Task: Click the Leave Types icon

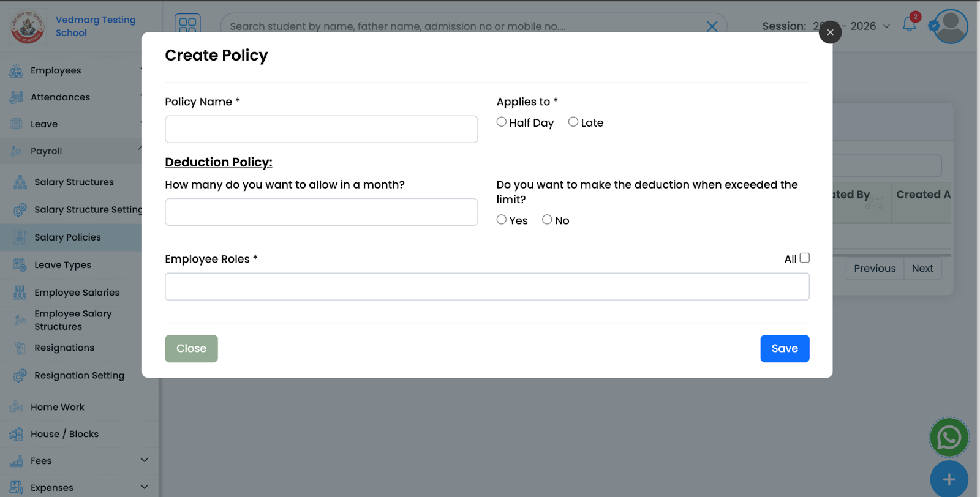Action: 20,265
